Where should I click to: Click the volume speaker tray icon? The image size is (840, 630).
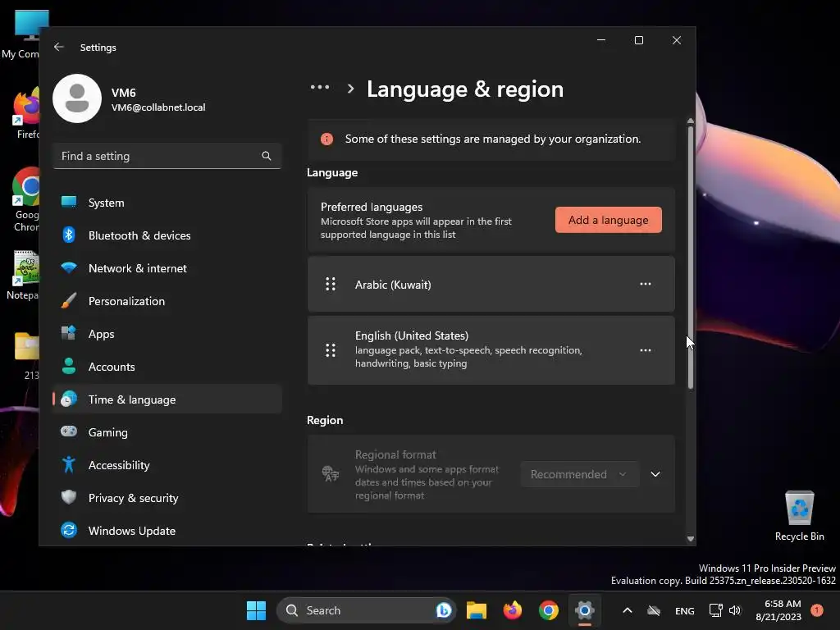pos(735,610)
